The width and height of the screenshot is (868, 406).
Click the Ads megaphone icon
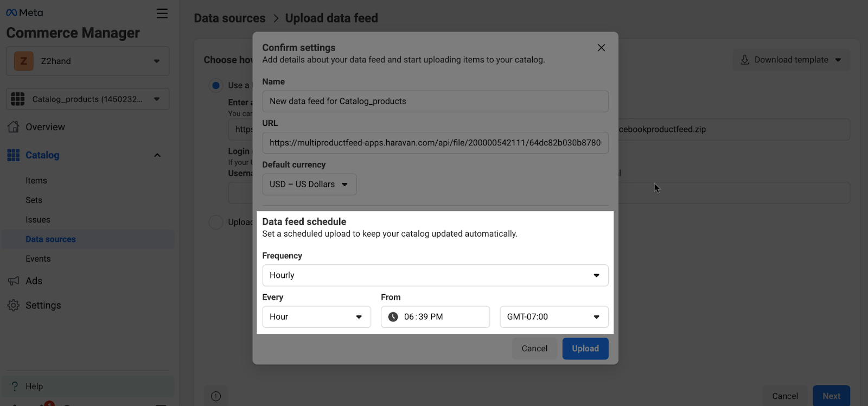14,281
